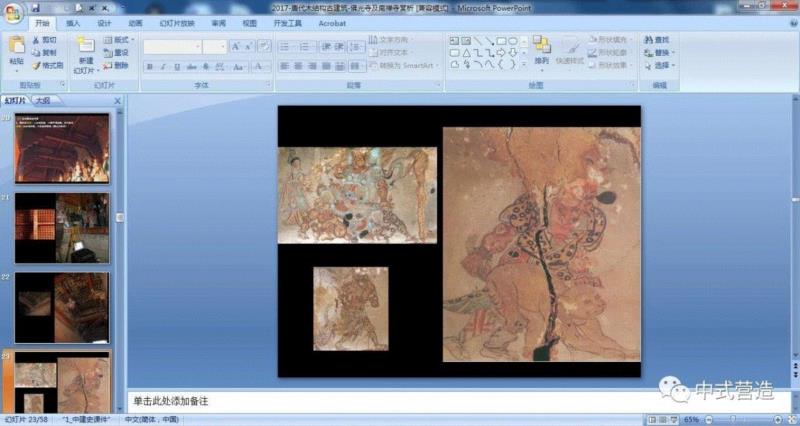Justify the paragraph text

[x=326, y=66]
